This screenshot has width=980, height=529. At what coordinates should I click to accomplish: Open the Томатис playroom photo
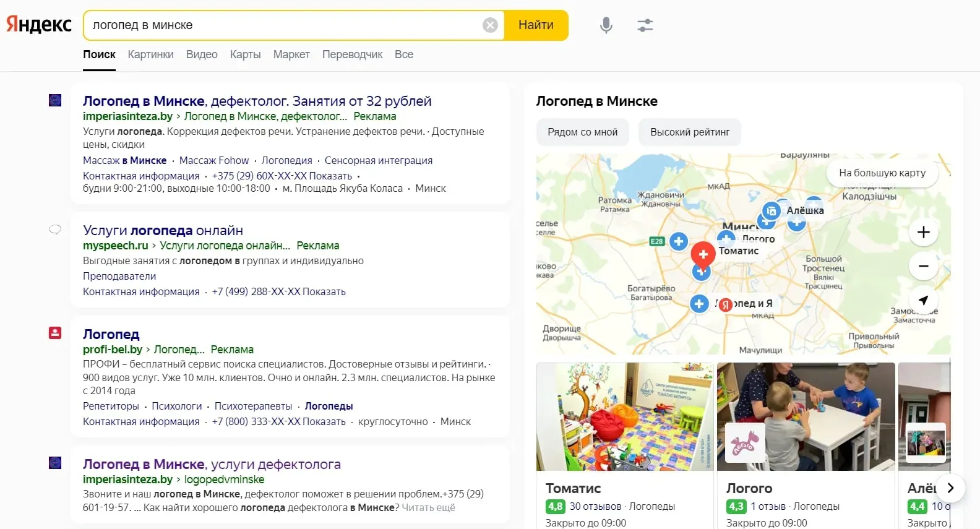coord(625,416)
